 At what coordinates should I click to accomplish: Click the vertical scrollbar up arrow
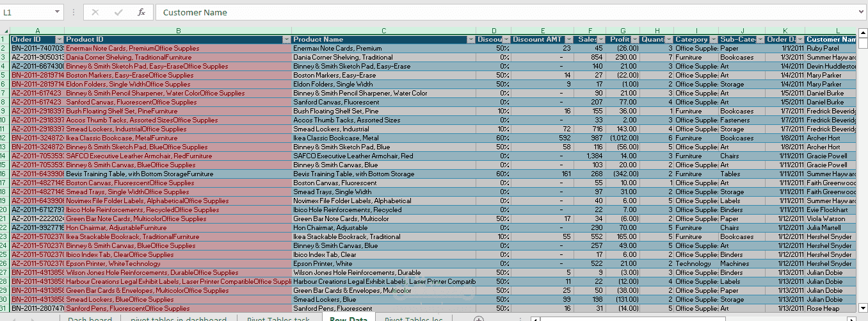point(862,32)
